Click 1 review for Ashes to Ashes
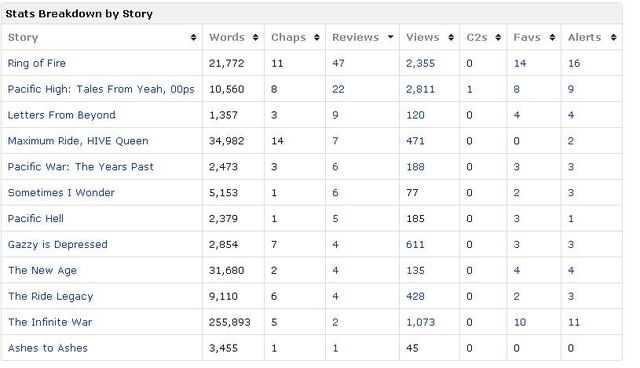This screenshot has width=640, height=368. pyautogui.click(x=335, y=348)
